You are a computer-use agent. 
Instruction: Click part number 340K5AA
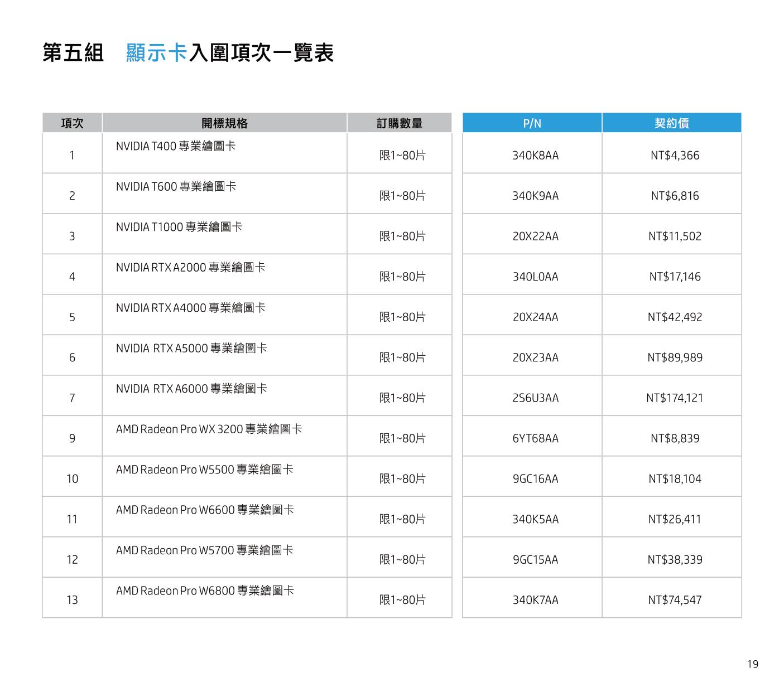tap(535, 520)
